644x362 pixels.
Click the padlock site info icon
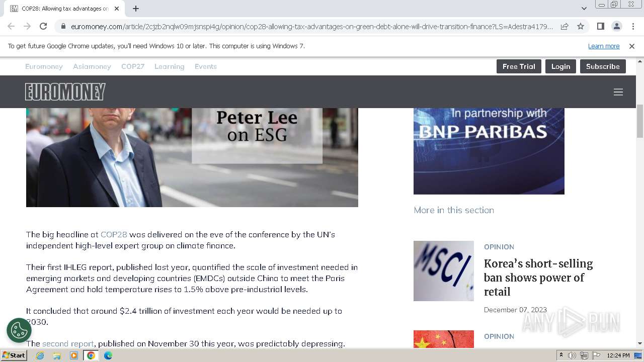pos(63,27)
